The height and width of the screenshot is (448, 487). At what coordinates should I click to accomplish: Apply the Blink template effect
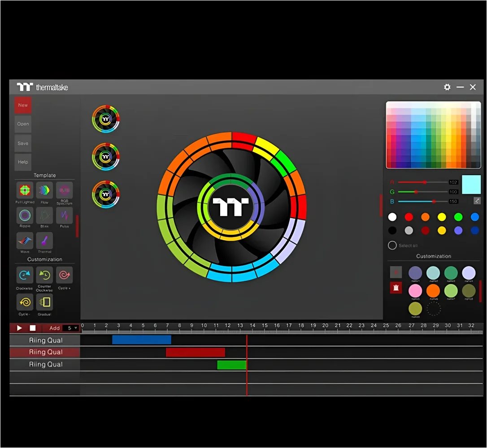click(x=44, y=215)
